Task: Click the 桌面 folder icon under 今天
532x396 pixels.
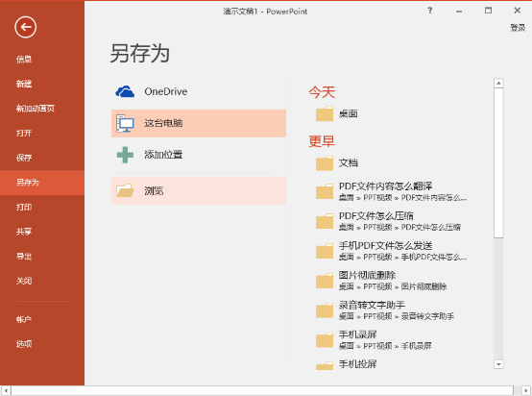Action: (325, 113)
